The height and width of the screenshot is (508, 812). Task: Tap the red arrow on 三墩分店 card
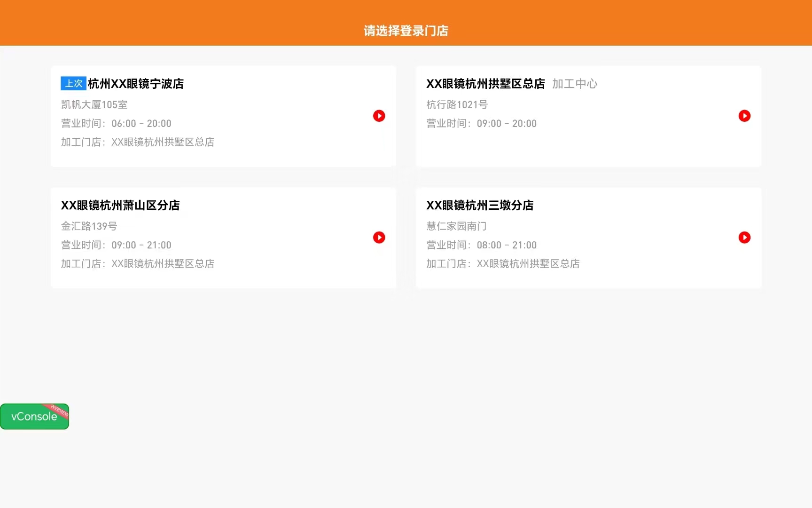point(744,238)
